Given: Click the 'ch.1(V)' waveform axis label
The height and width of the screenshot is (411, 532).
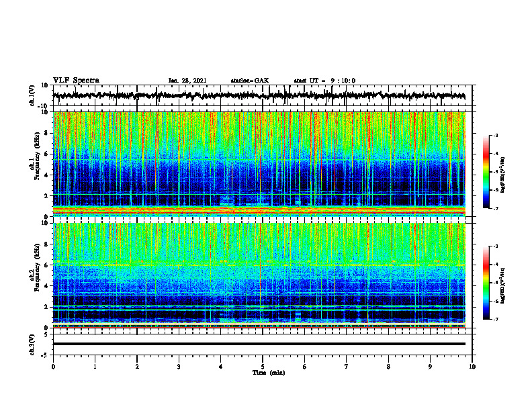Looking at the screenshot, I should (x=32, y=95).
